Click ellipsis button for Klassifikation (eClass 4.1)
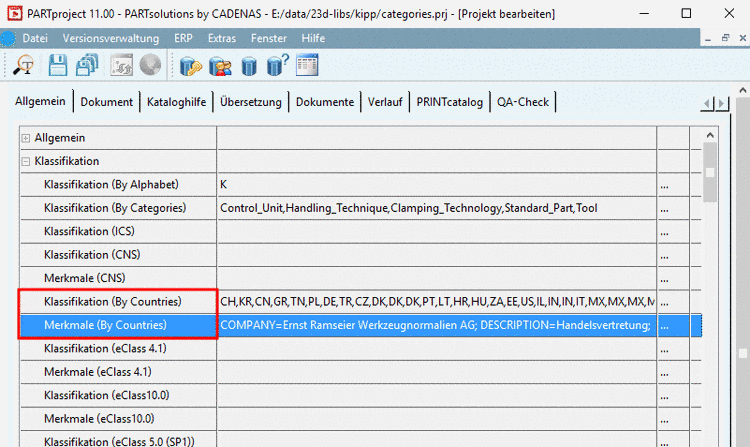750x447 pixels. (x=664, y=349)
